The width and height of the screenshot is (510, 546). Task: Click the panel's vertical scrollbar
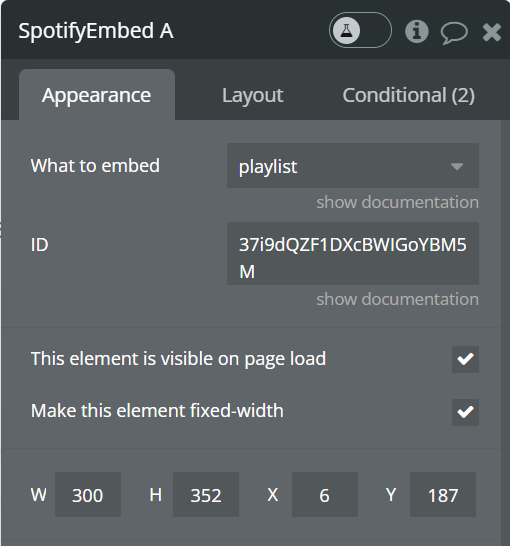point(505,333)
